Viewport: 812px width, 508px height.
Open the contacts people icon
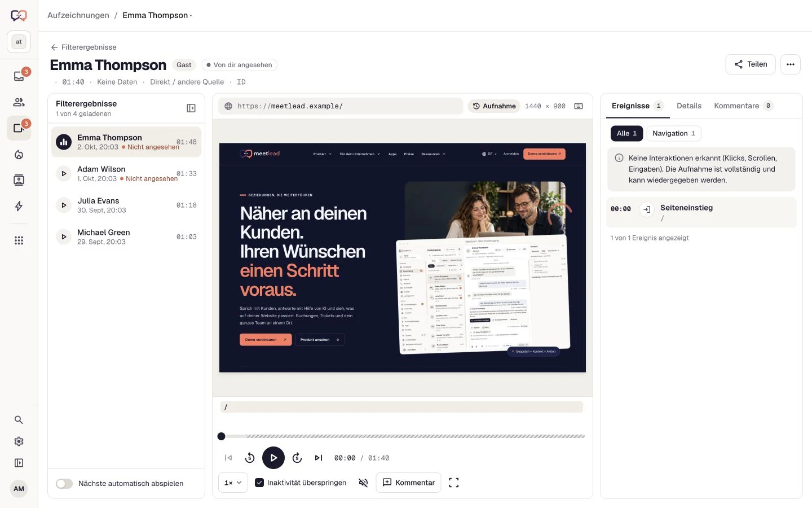click(19, 102)
